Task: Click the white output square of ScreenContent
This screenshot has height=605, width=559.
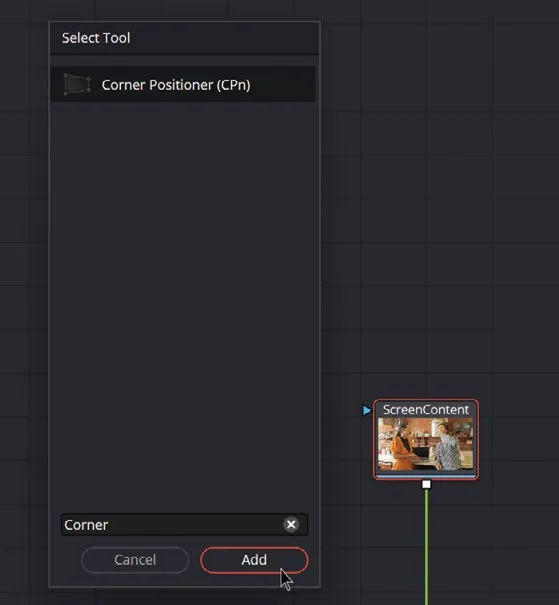Action: (x=426, y=484)
